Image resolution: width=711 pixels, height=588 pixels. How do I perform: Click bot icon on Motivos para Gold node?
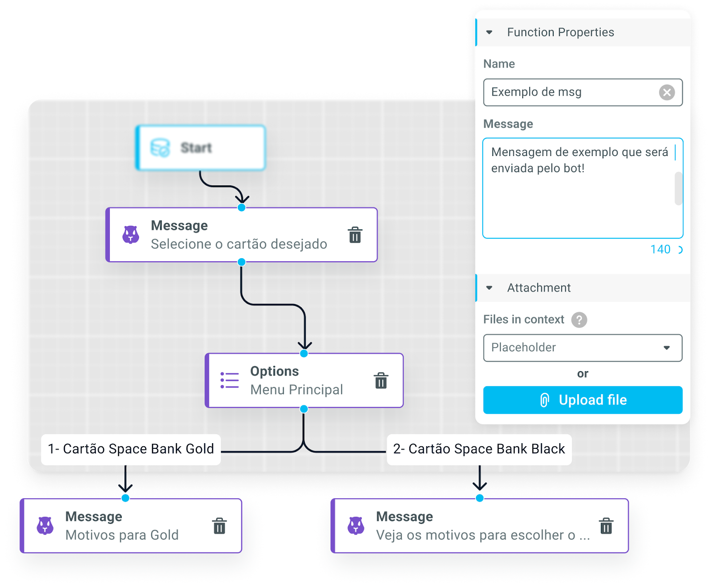[45, 526]
